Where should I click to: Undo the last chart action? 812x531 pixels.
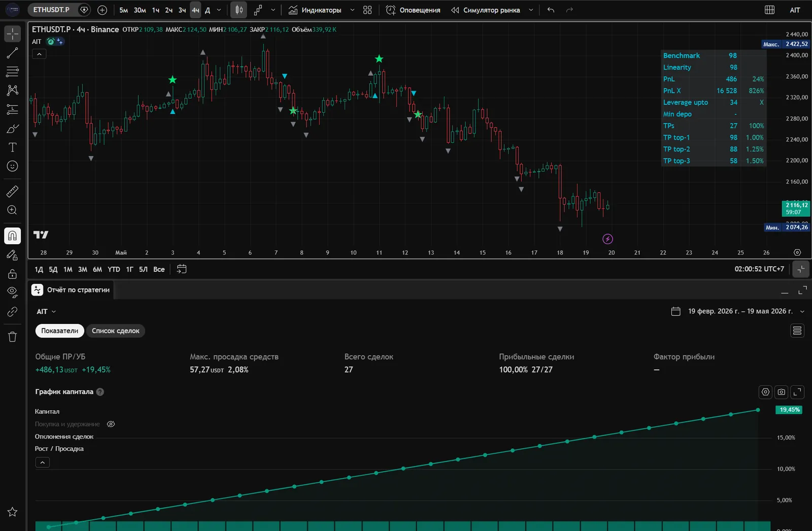pyautogui.click(x=551, y=10)
